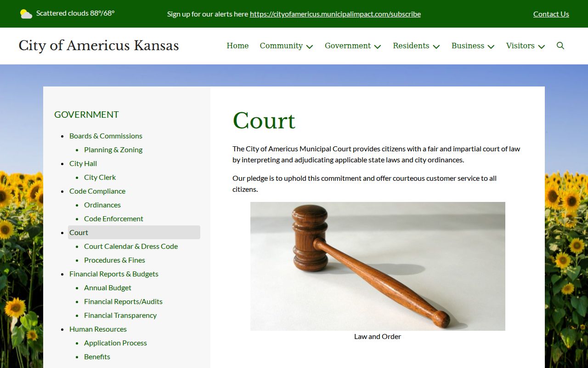Click the Law and Order caption
The width and height of the screenshot is (588, 368).
click(x=378, y=336)
